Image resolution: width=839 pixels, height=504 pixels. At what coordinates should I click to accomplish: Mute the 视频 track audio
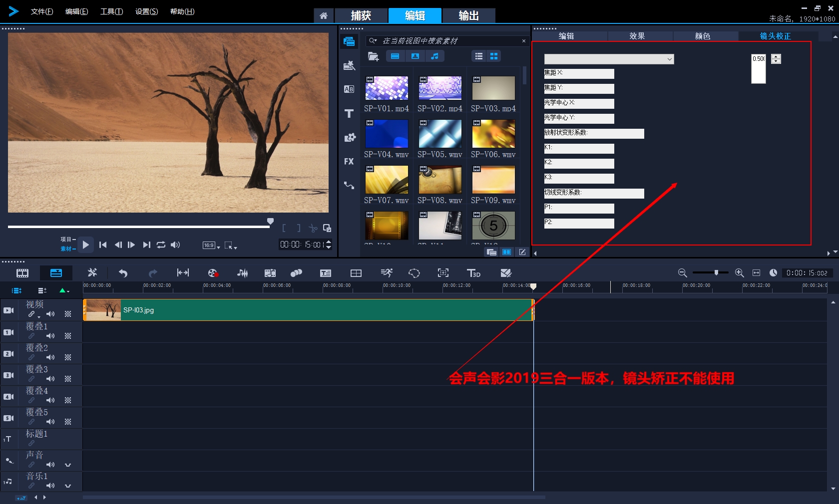point(50,314)
